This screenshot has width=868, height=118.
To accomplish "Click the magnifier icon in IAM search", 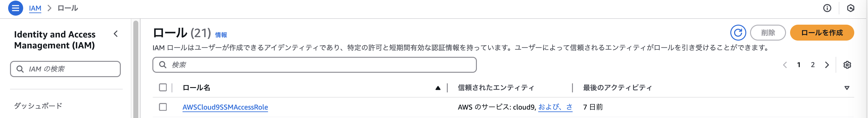I will [x=20, y=69].
